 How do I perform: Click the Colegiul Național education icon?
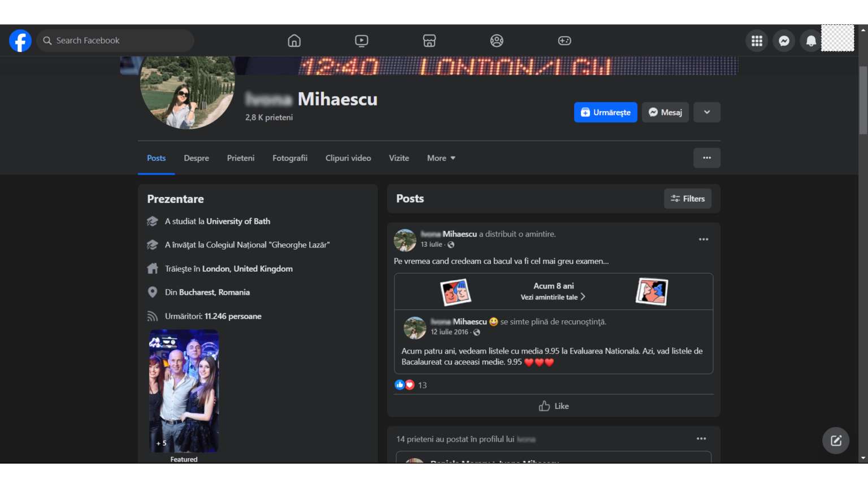(x=153, y=245)
